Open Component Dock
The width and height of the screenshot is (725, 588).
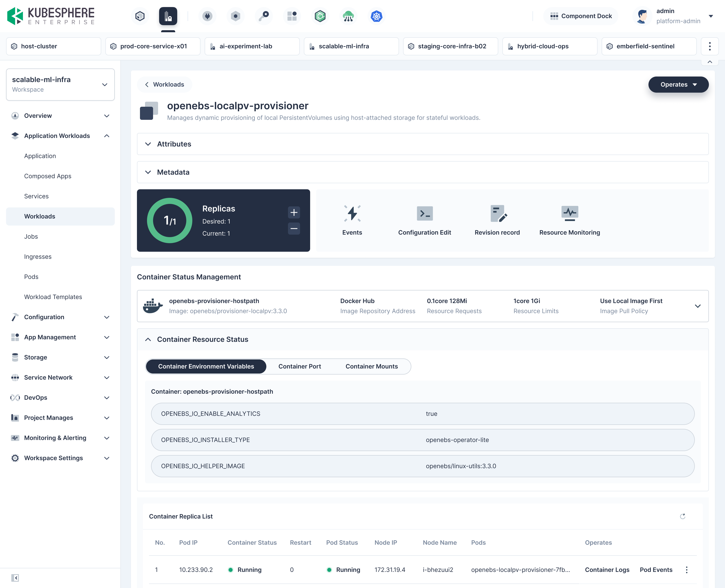point(581,16)
